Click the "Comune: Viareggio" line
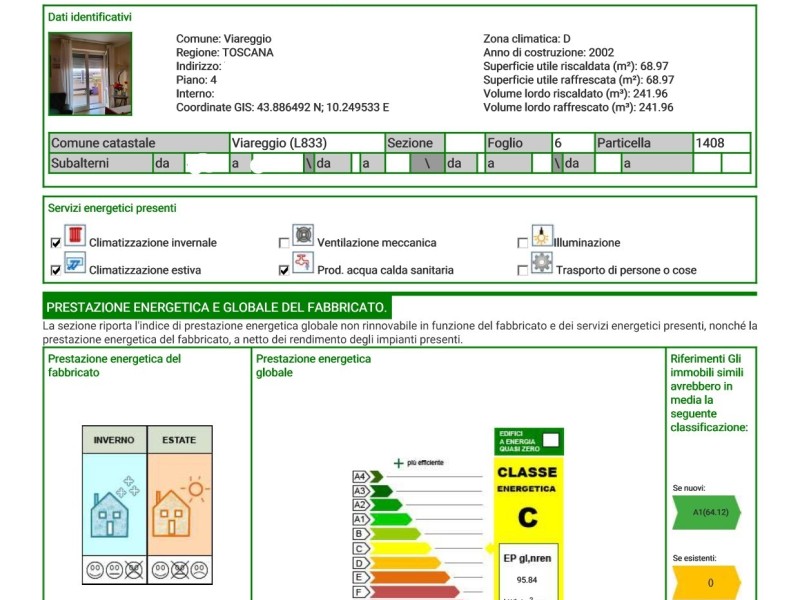This screenshot has width=800, height=600. pos(223,39)
